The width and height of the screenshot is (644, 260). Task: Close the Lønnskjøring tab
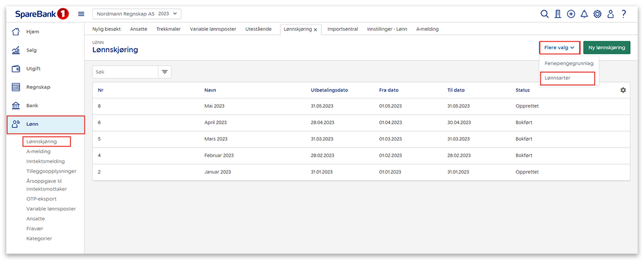(316, 30)
